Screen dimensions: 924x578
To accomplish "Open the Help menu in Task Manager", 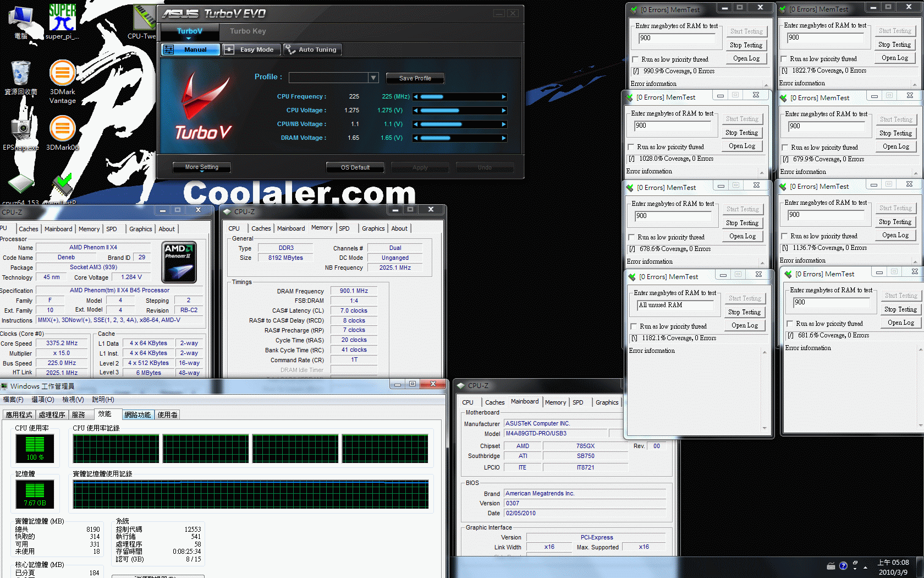I will tap(103, 400).
